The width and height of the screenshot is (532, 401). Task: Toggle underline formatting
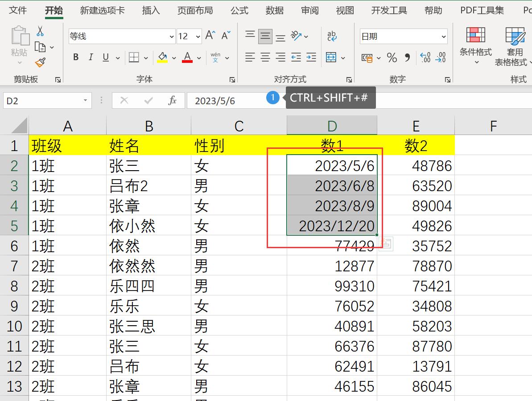[105, 57]
